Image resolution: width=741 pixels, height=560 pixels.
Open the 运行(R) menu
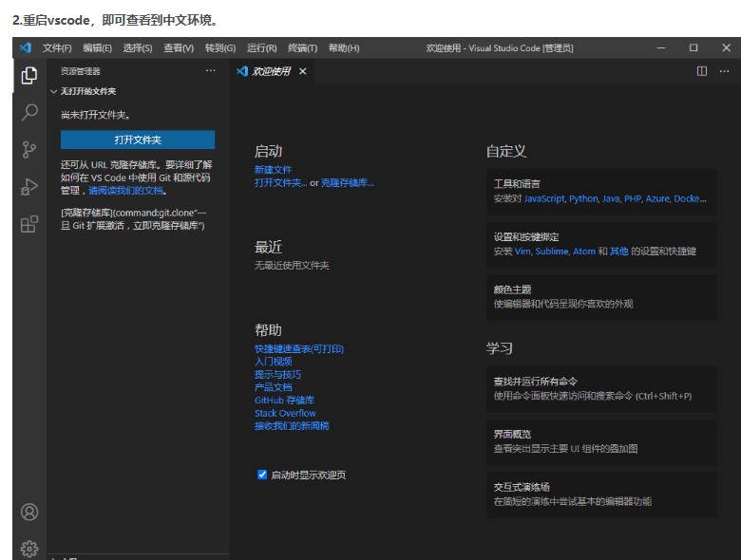262,48
